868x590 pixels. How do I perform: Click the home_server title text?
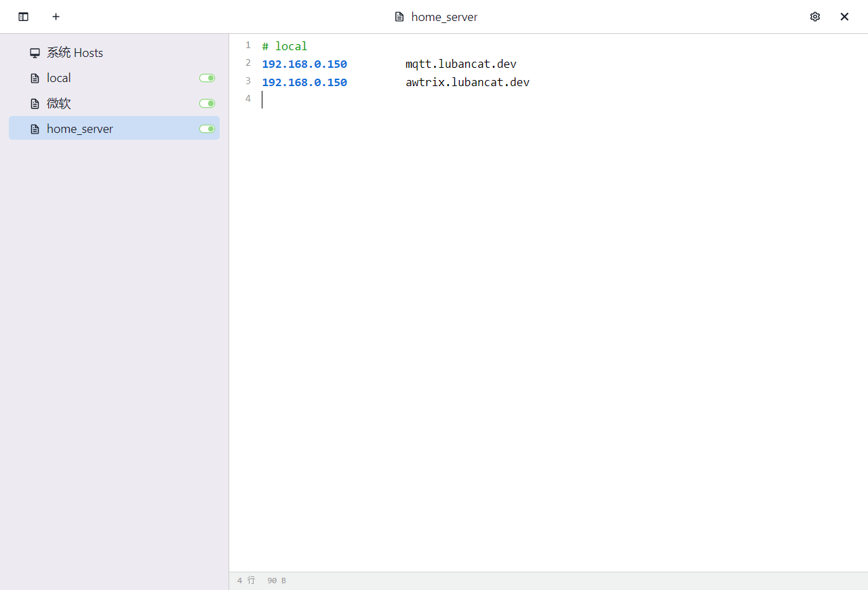pos(444,17)
